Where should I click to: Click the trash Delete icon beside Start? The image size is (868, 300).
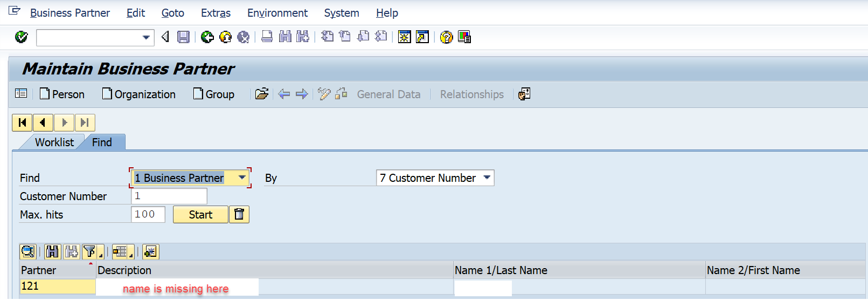pos(239,214)
